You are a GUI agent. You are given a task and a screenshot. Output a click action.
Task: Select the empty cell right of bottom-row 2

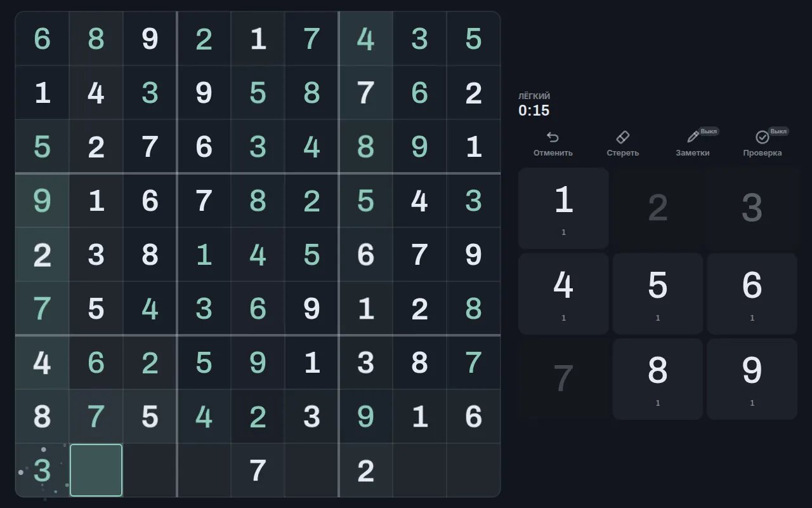[x=419, y=471]
